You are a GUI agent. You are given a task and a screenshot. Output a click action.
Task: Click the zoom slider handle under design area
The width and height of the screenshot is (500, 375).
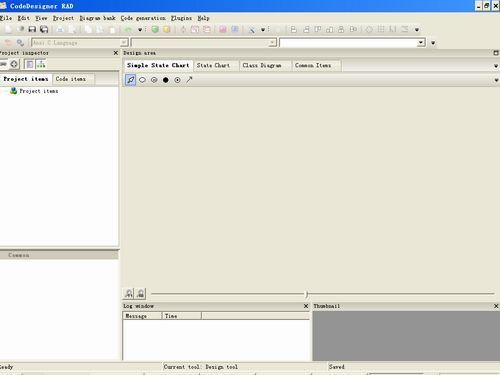[x=307, y=294]
